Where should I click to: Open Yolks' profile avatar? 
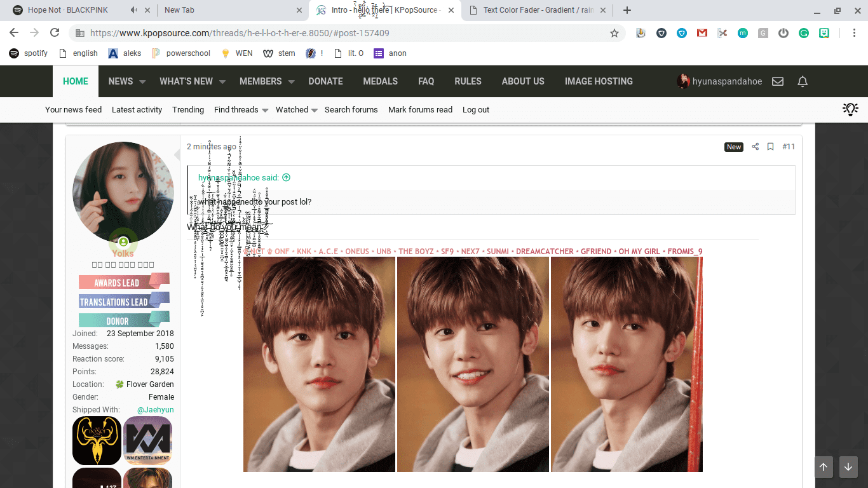pyautogui.click(x=123, y=193)
